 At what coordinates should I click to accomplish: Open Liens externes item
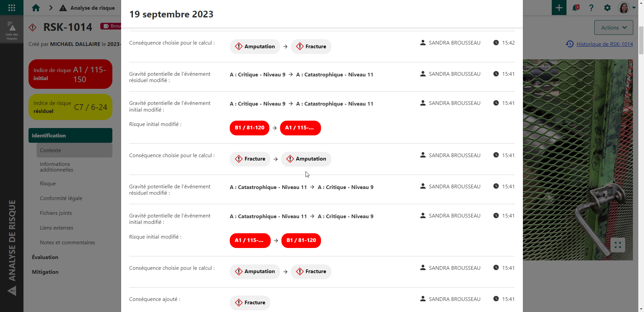74,228
